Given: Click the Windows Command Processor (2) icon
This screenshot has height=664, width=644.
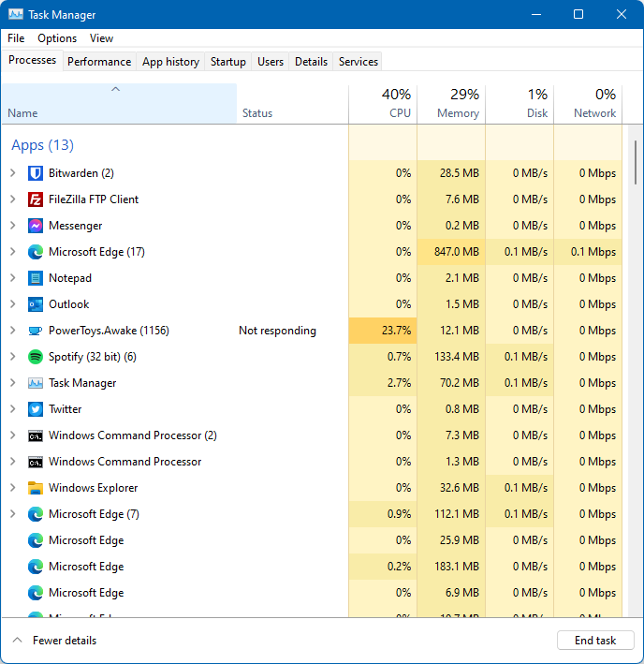Looking at the screenshot, I should click(x=36, y=435).
